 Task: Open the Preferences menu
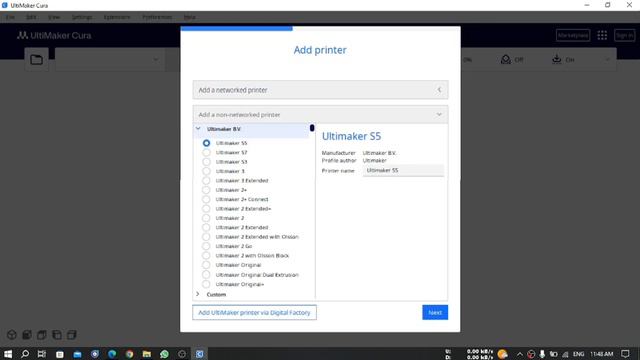157,17
